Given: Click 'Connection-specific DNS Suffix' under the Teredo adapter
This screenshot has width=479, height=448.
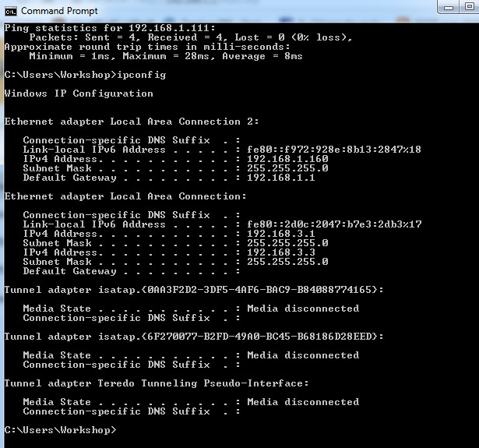Looking at the screenshot, I should coord(116,411).
